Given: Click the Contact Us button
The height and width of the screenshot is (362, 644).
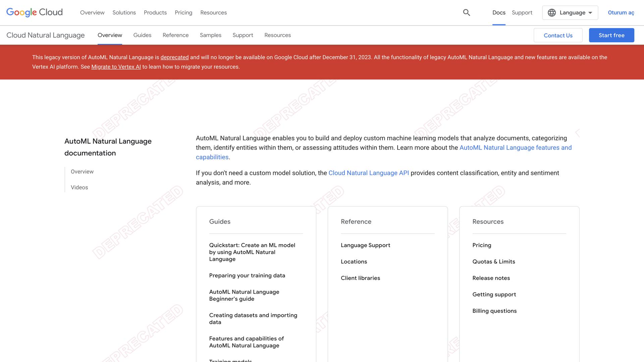Looking at the screenshot, I should pyautogui.click(x=558, y=35).
